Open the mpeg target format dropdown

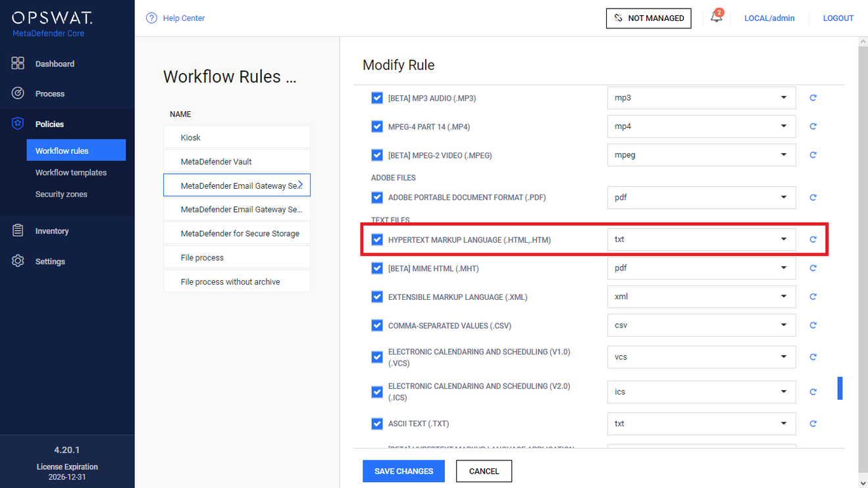click(x=702, y=155)
